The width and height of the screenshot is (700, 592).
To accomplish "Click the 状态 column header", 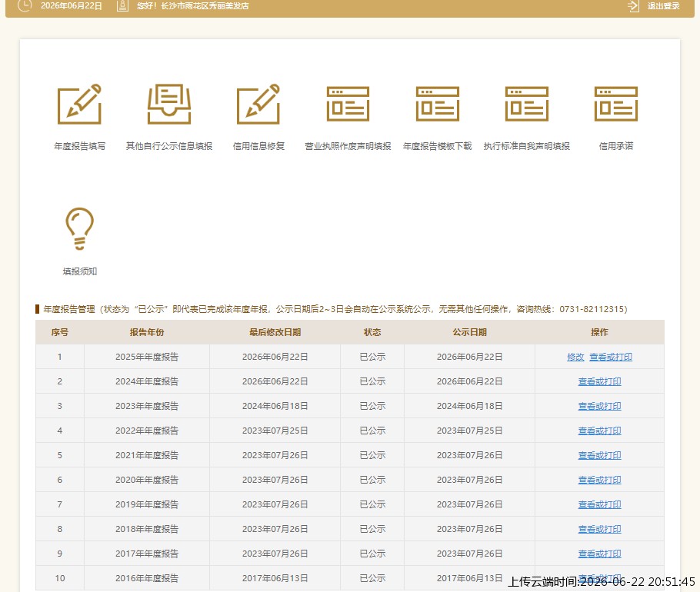I will tap(372, 332).
